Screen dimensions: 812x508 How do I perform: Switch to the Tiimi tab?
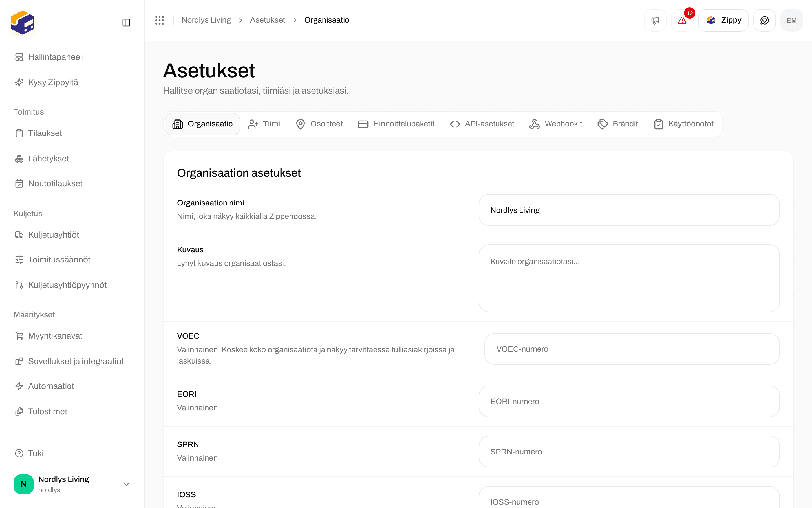coord(264,124)
